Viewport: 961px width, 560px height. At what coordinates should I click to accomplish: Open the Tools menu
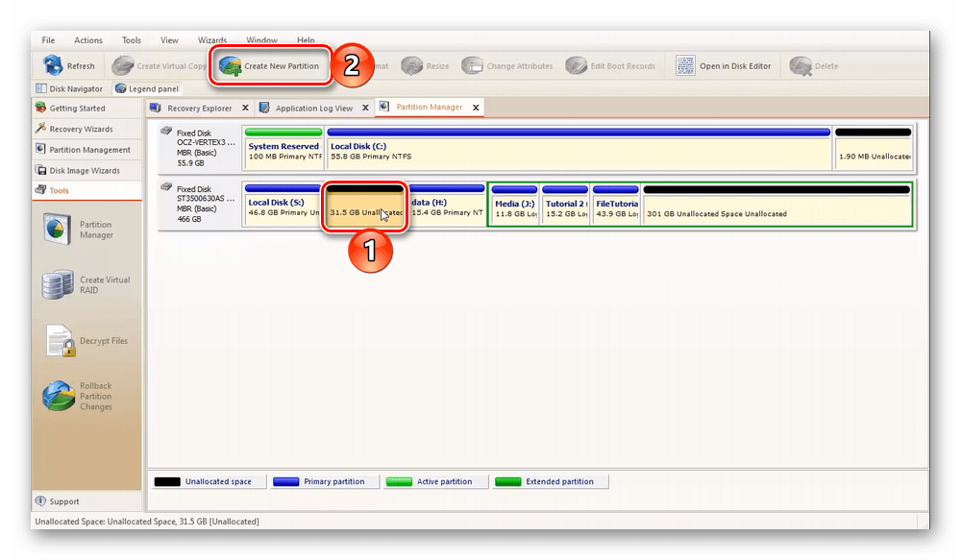pyautogui.click(x=131, y=39)
